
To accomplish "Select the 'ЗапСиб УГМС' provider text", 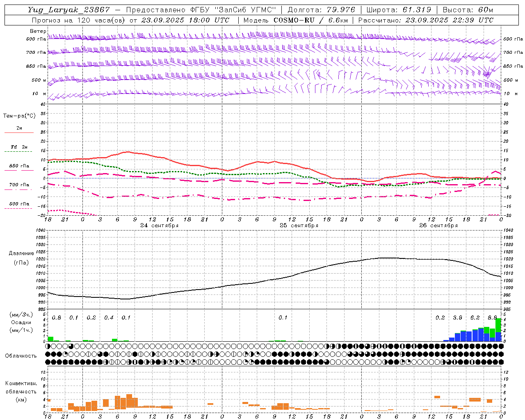I will (246, 10).
